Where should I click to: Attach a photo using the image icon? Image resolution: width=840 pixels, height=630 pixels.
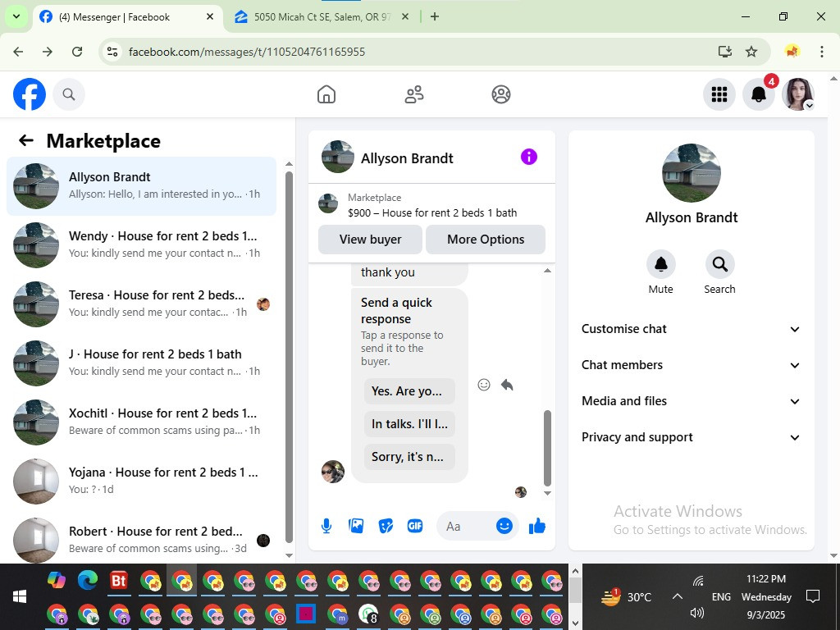coord(356,526)
